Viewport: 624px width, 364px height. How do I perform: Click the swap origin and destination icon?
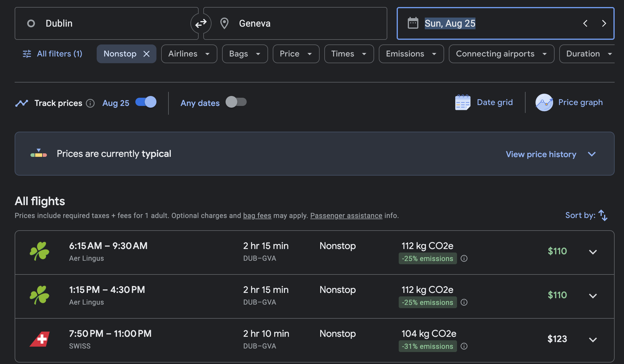tap(201, 23)
